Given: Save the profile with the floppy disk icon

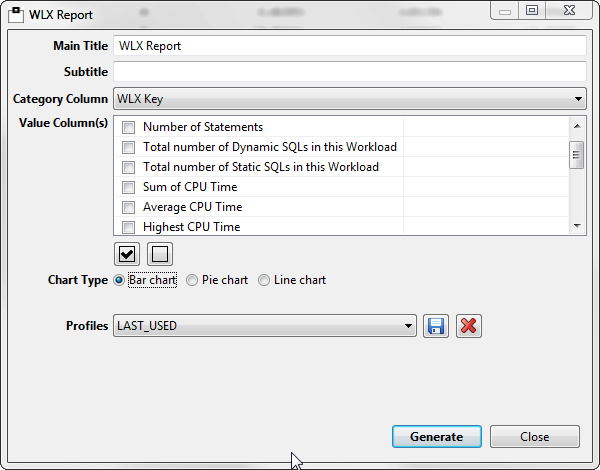Looking at the screenshot, I should point(435,326).
